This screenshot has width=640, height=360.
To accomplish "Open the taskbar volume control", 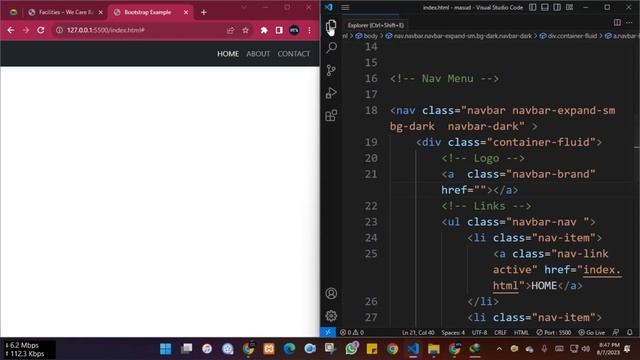I will (586, 349).
